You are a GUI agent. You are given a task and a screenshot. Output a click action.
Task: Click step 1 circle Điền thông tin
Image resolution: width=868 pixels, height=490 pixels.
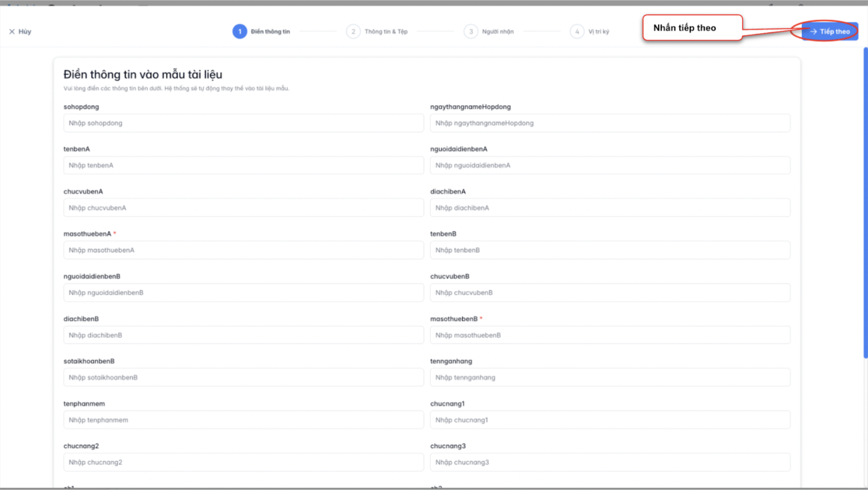pos(240,31)
